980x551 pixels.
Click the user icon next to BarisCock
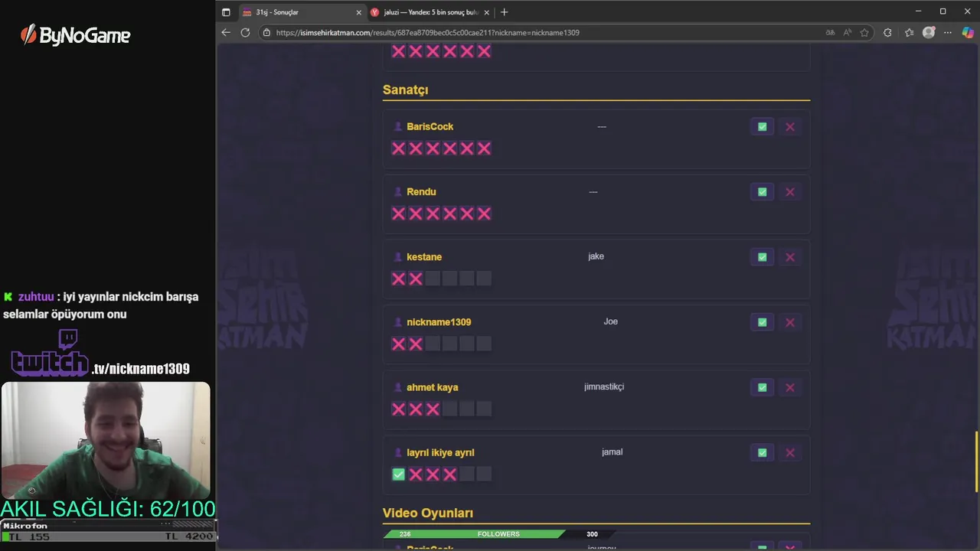(x=397, y=126)
